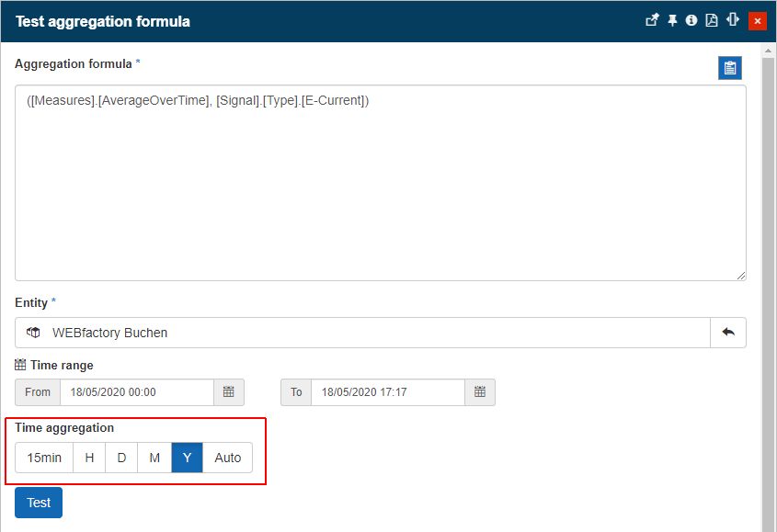Select M monthly aggregation option
Viewport: 777px width, 532px height.
click(x=154, y=458)
